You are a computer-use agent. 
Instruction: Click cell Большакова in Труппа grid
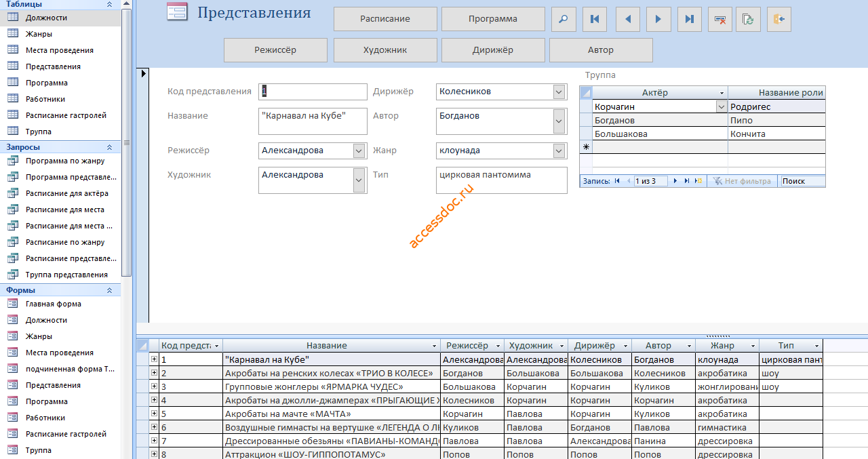660,134
